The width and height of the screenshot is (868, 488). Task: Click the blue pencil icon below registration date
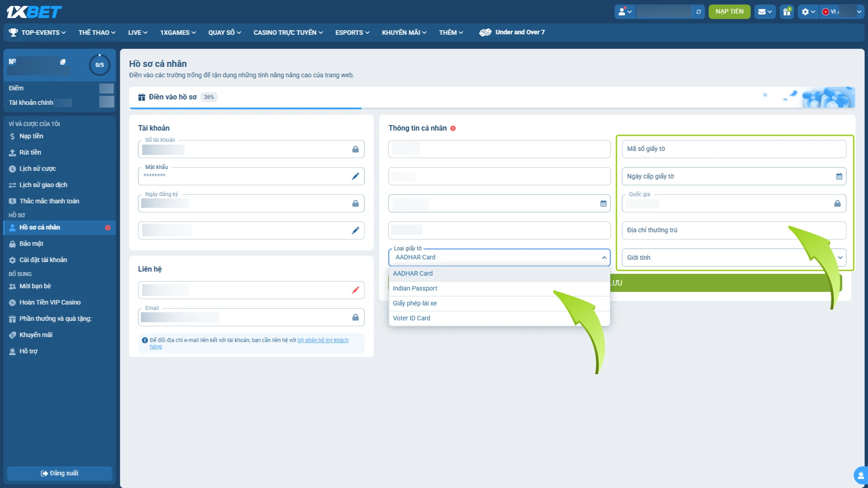coord(355,230)
